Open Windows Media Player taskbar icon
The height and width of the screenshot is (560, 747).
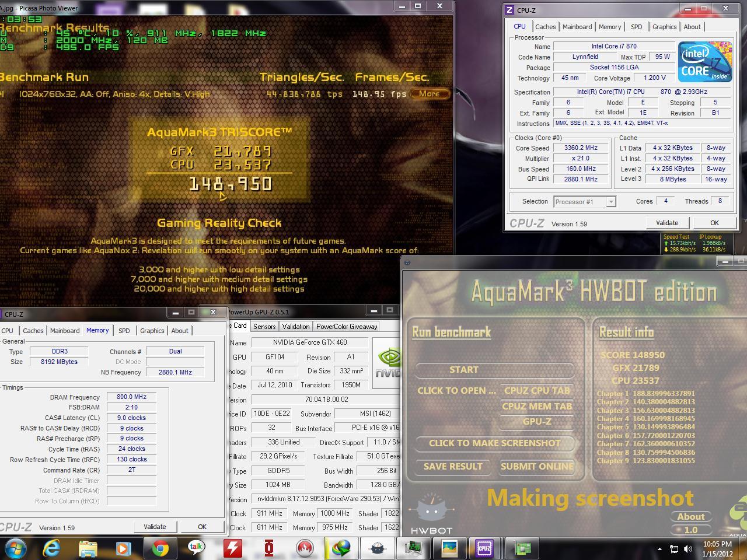tap(123, 548)
